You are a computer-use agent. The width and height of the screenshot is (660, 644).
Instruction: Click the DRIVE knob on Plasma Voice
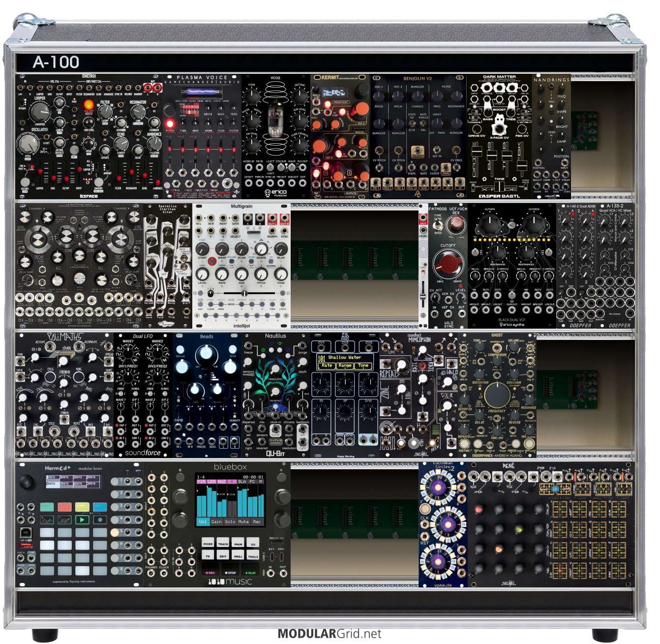tap(208, 109)
